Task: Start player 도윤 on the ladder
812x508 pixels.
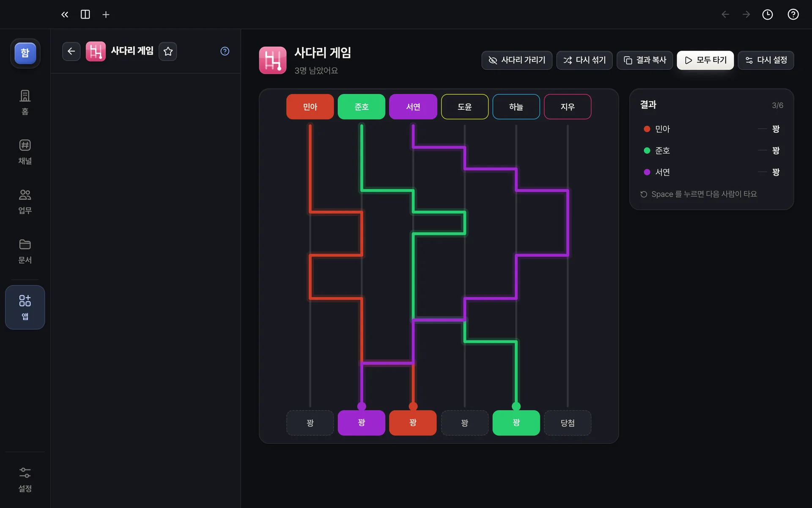Action: pyautogui.click(x=465, y=107)
